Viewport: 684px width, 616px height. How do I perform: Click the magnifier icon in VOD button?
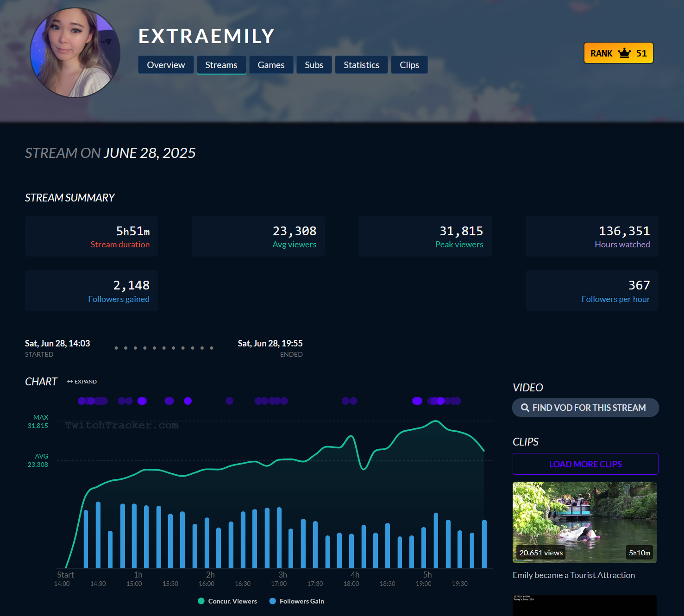[525, 408]
